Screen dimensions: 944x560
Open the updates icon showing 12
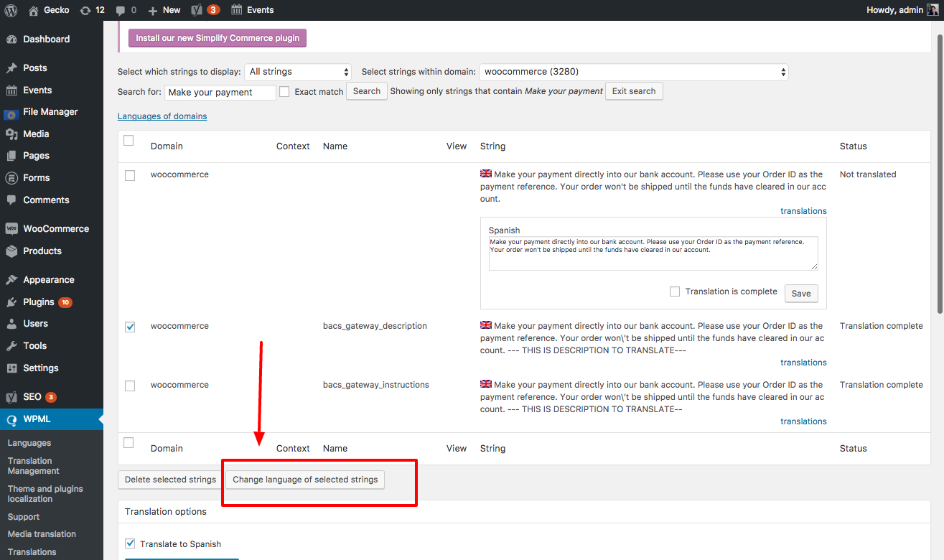point(85,10)
